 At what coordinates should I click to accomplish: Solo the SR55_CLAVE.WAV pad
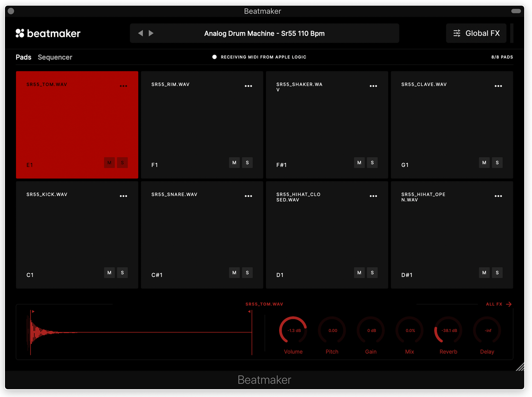point(497,162)
